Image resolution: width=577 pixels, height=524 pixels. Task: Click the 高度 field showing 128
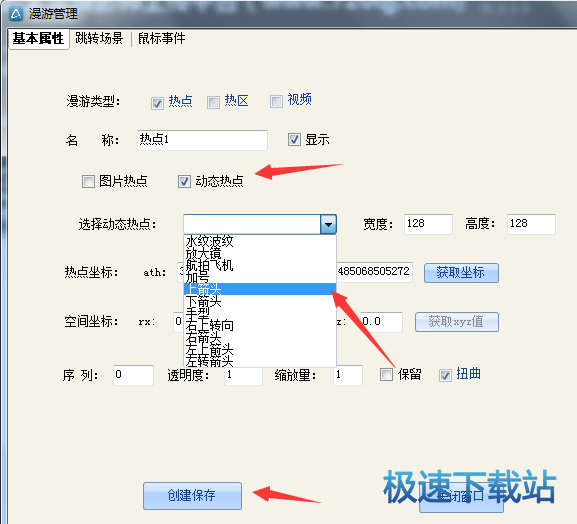tap(531, 224)
